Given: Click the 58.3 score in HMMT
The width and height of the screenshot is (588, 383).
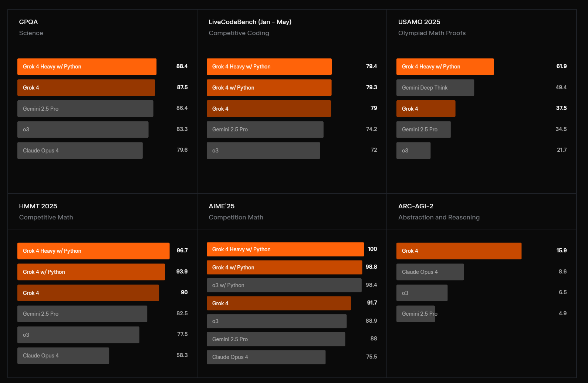Looking at the screenshot, I should point(182,355).
